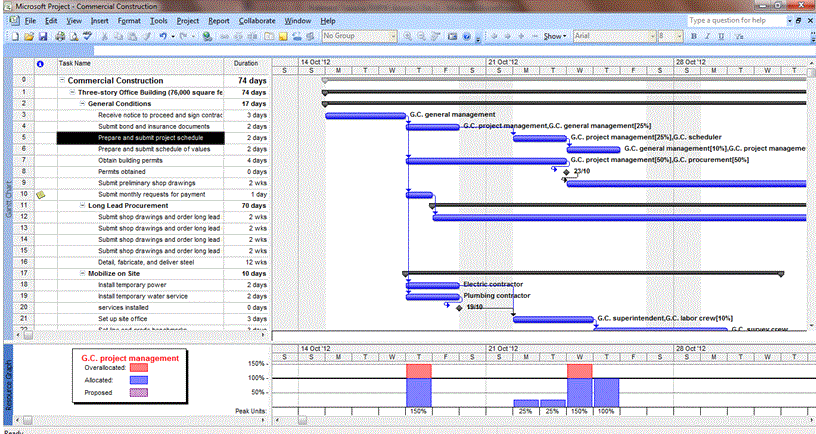Run the spelling checker
The image size is (816, 434).
(x=87, y=36)
